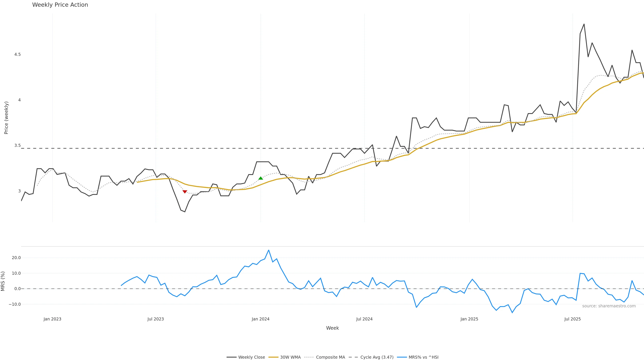644x362 pixels.
Task: Hide the 30W WMA series via legend
Action: (290, 357)
